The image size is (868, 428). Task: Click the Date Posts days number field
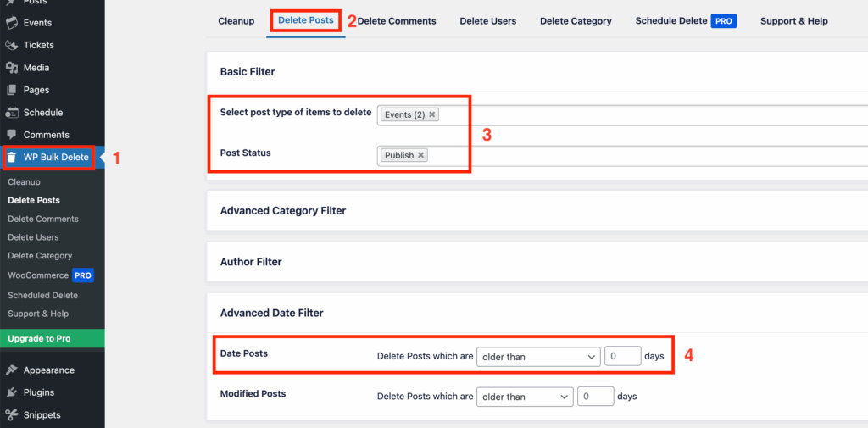point(623,357)
